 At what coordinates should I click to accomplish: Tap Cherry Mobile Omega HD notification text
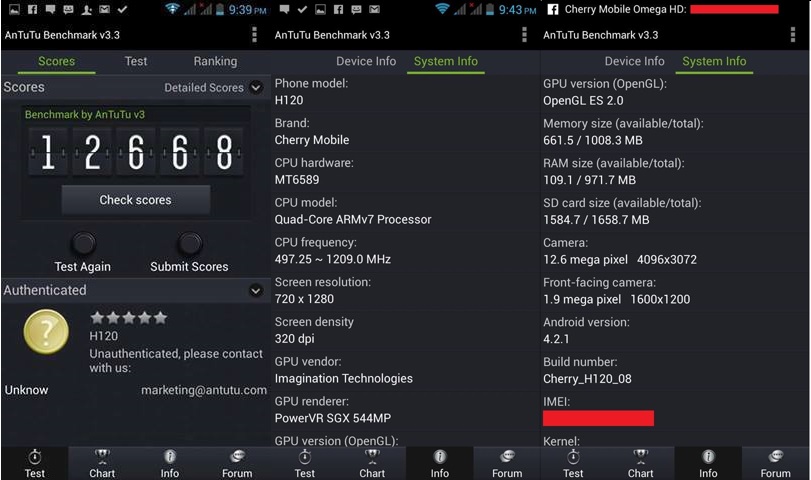pos(625,9)
